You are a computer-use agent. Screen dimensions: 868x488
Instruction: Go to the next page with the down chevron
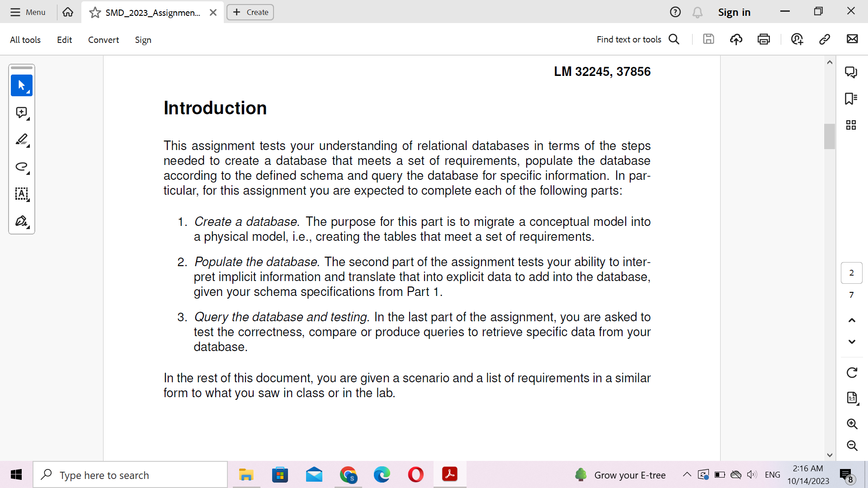(851, 342)
